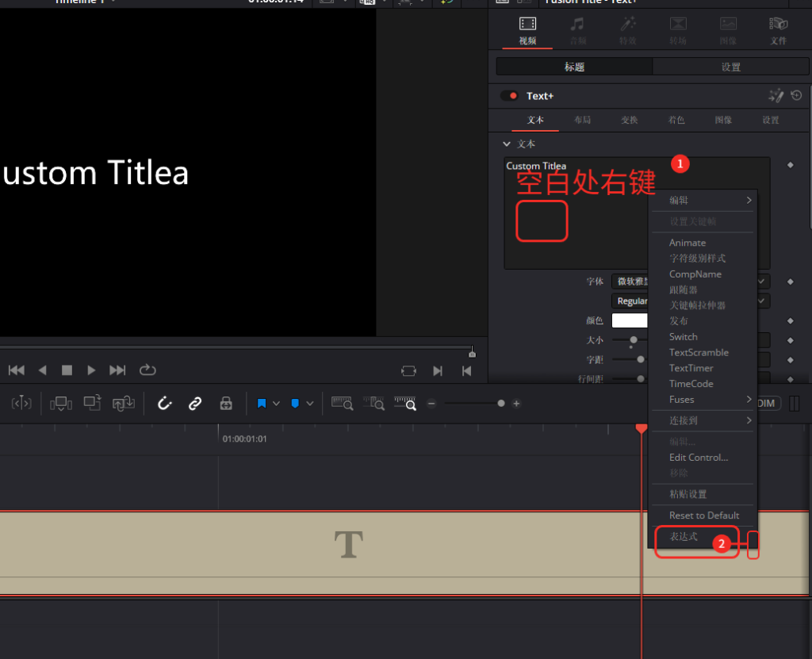812x659 pixels.
Task: Toggle the clip linked selection chain icon
Action: coord(195,404)
